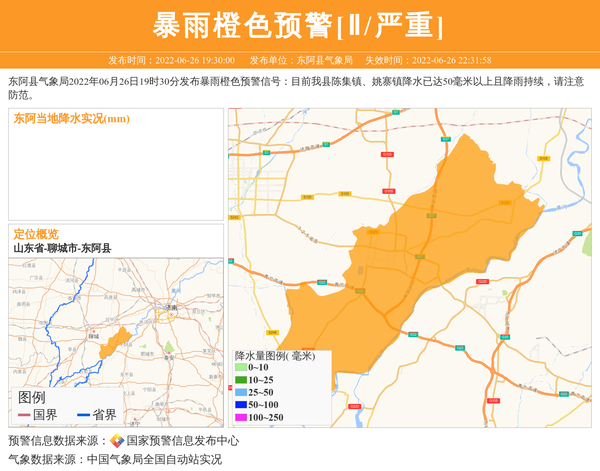Click the 山东省-聊城市-东阿县 location breadcrumb
This screenshot has height=471, width=600.
(x=62, y=248)
